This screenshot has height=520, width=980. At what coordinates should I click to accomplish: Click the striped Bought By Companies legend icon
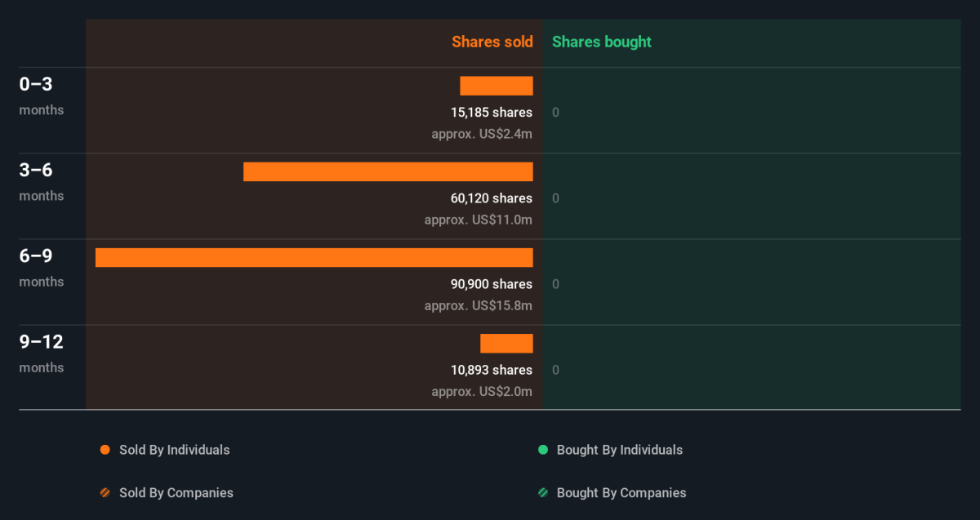pos(543,493)
